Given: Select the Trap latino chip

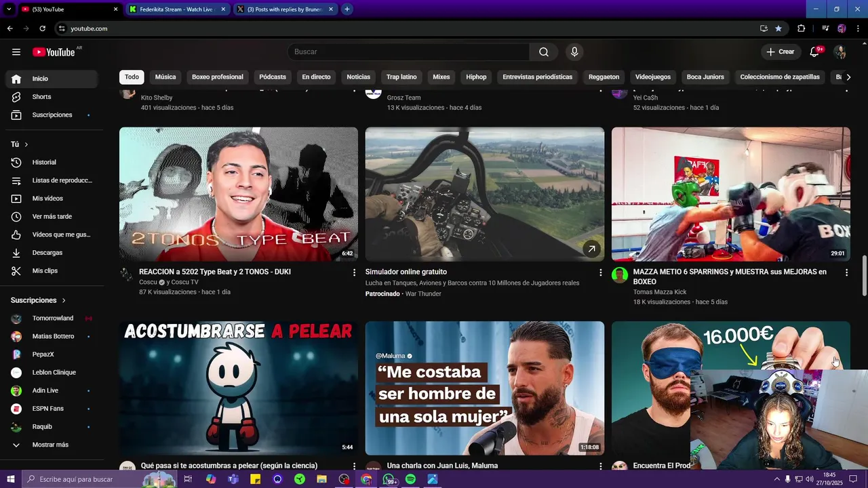Looking at the screenshot, I should coord(401,77).
